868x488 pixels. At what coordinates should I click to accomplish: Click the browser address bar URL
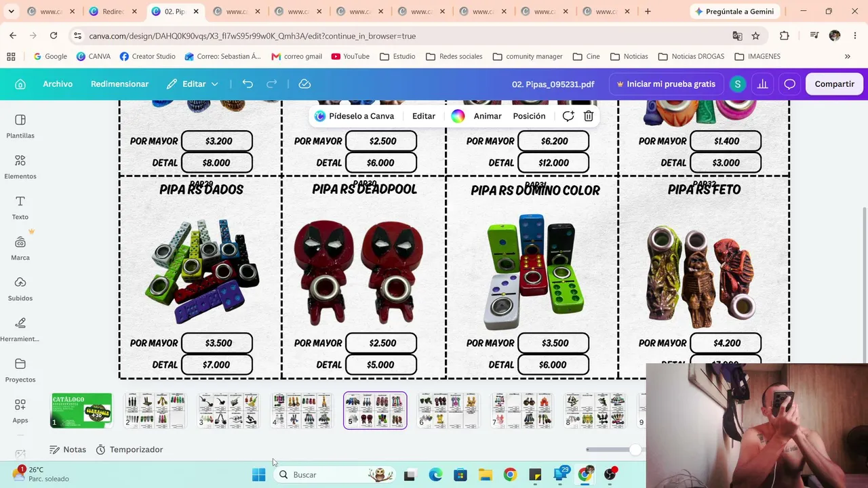tap(252, 36)
